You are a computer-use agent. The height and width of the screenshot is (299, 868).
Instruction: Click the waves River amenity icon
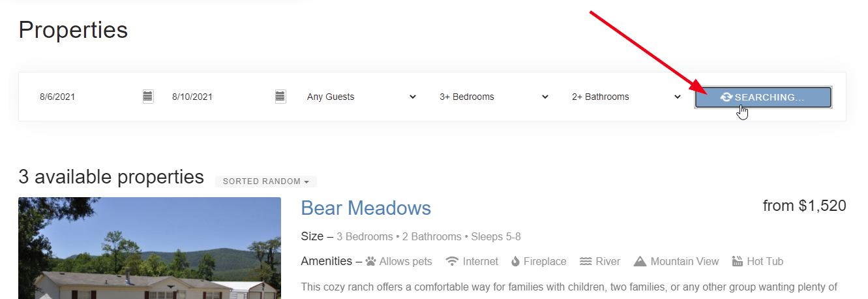(x=586, y=262)
